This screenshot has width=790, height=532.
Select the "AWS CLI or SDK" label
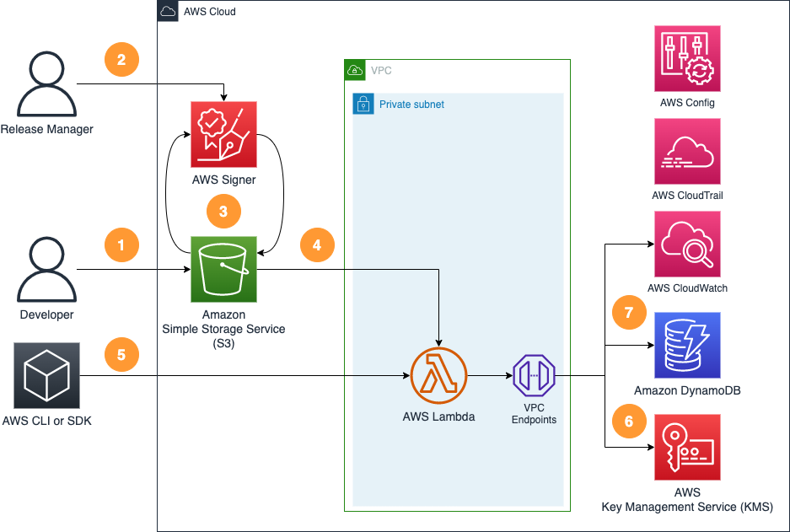(x=47, y=422)
